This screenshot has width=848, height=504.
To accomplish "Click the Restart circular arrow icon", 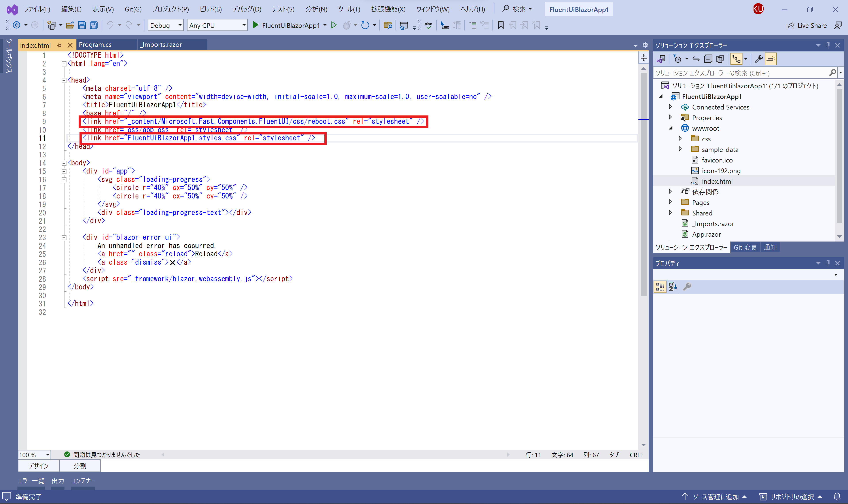I will [x=365, y=25].
